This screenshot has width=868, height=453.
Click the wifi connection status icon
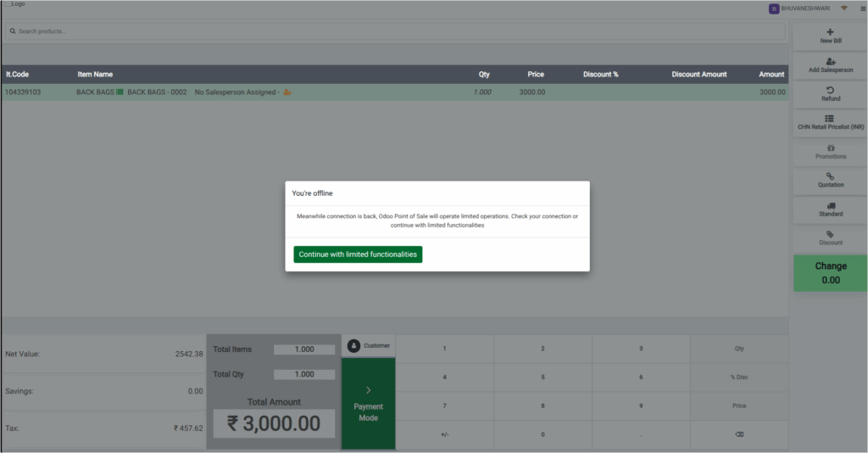click(x=844, y=8)
